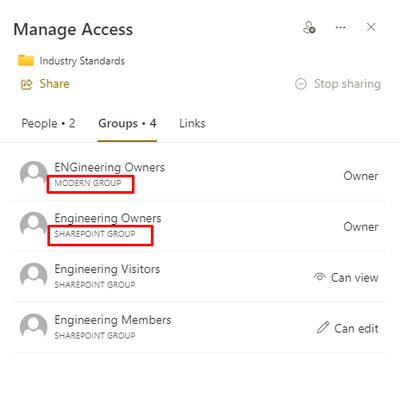Click the Share link
Screen dimensions: 400x403
click(x=54, y=84)
